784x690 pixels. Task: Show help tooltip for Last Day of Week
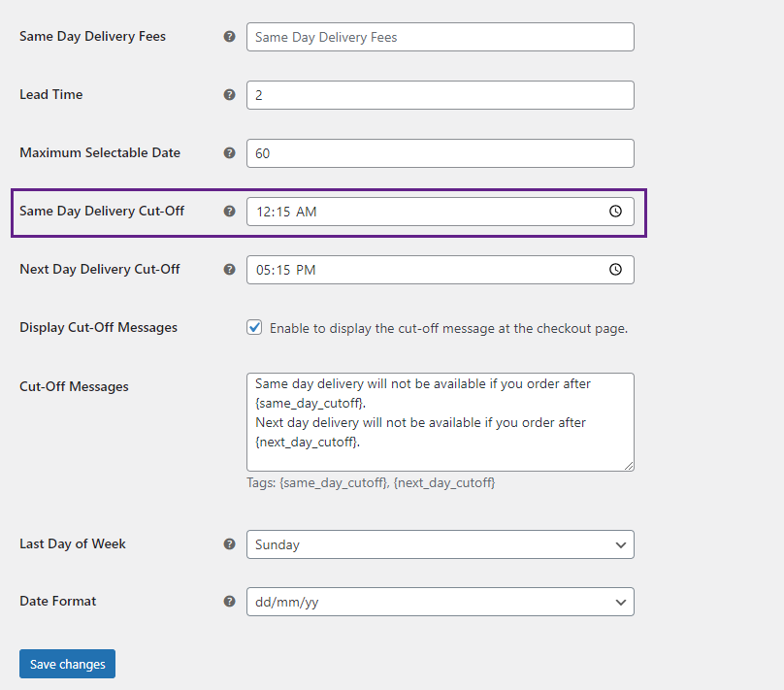pos(229,544)
